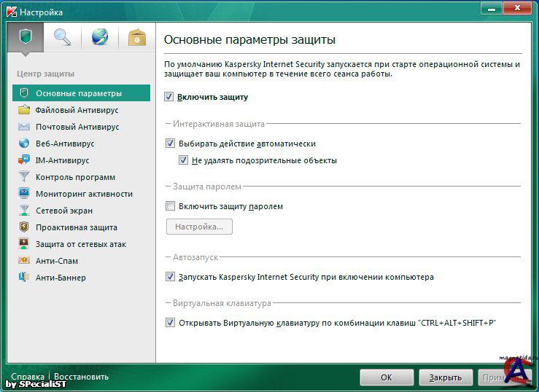Click the Автозапуск section label
This screenshot has width=539, height=392.
click(x=195, y=257)
